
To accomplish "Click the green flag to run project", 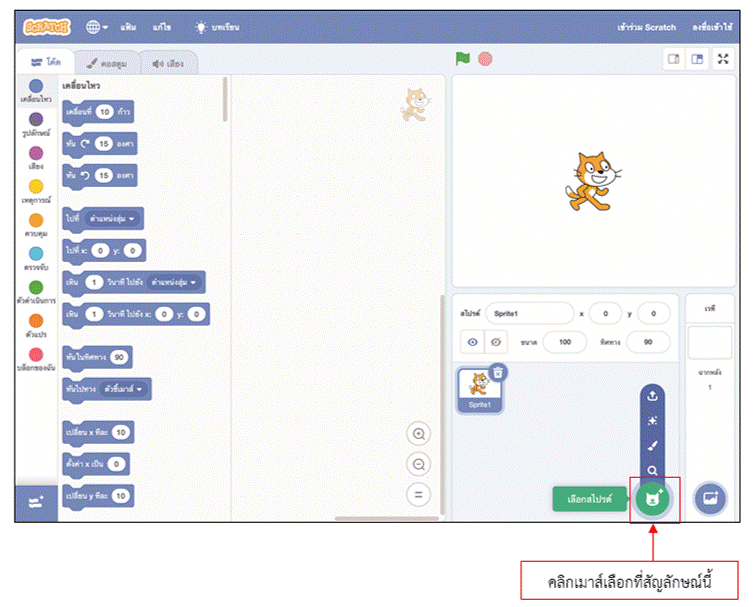I will [x=462, y=59].
